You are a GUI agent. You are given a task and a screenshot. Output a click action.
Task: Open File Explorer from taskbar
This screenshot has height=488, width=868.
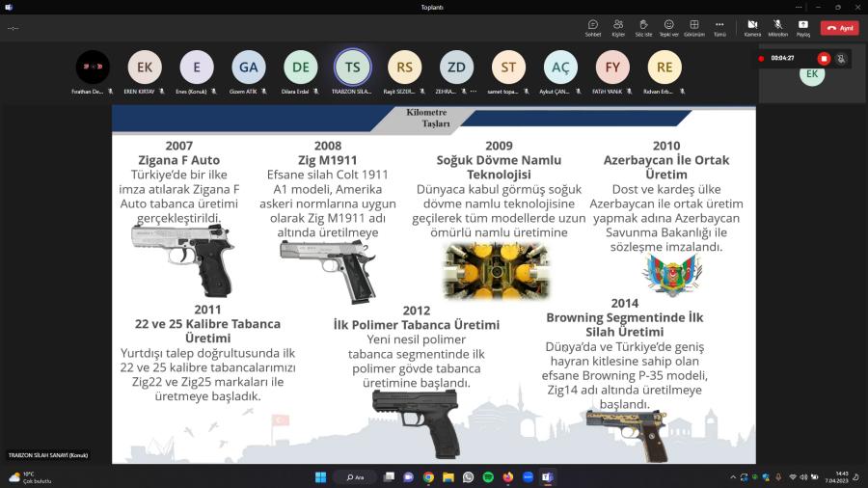(448, 477)
